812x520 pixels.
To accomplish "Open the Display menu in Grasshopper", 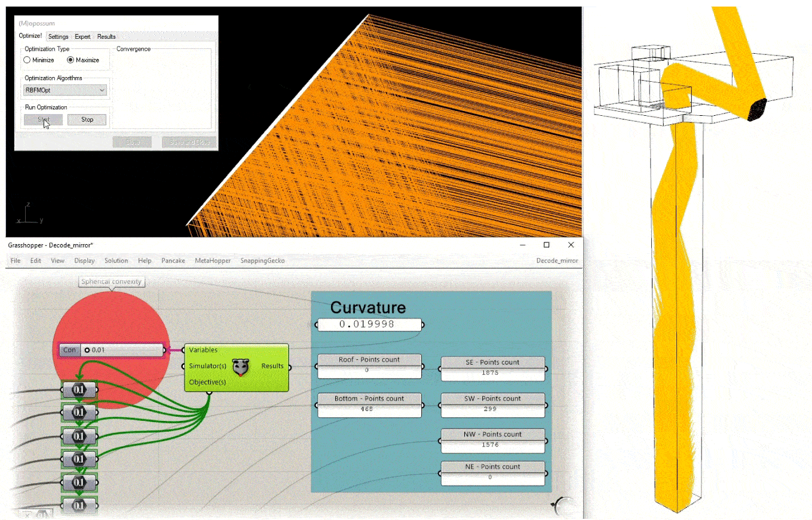I will point(84,261).
